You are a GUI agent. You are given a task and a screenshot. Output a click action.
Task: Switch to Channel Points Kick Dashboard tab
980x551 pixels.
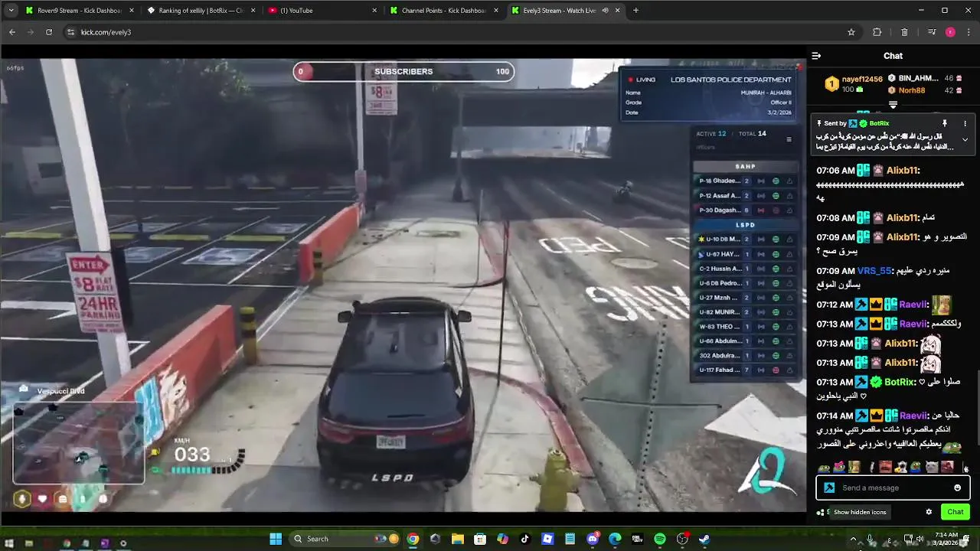[443, 11]
